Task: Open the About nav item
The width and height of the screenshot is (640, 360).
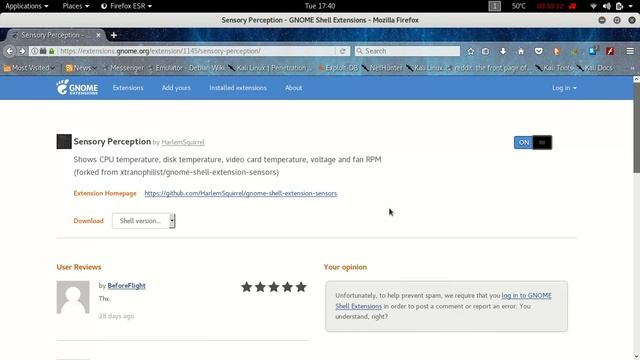Action: click(x=293, y=88)
